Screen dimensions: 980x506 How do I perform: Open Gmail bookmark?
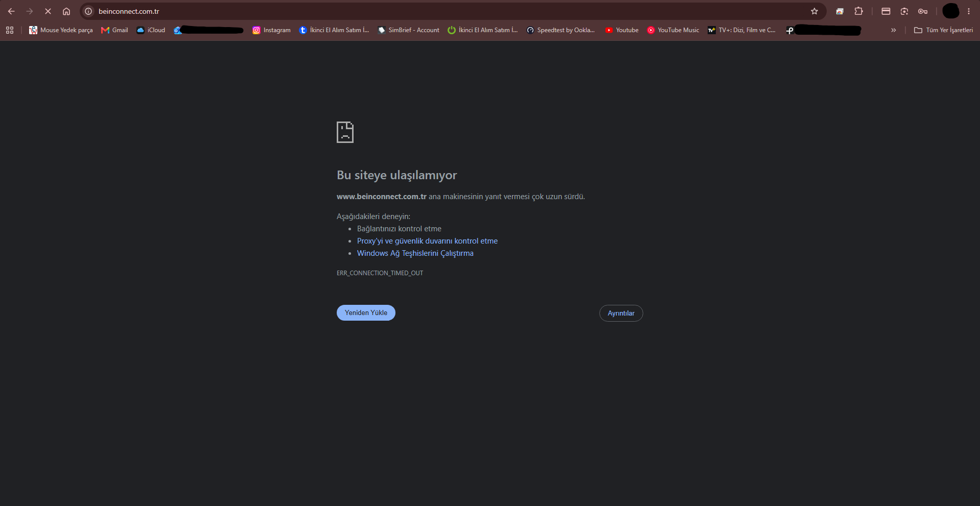pos(114,30)
